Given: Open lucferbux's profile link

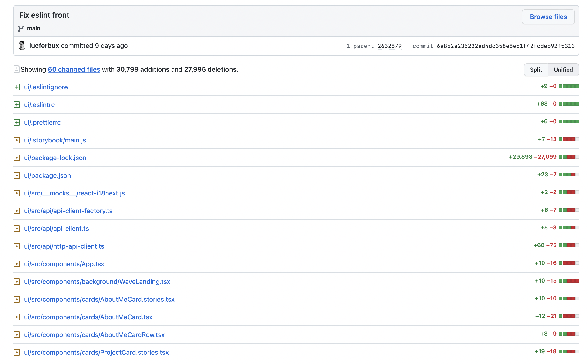Looking at the screenshot, I should pyautogui.click(x=44, y=46).
